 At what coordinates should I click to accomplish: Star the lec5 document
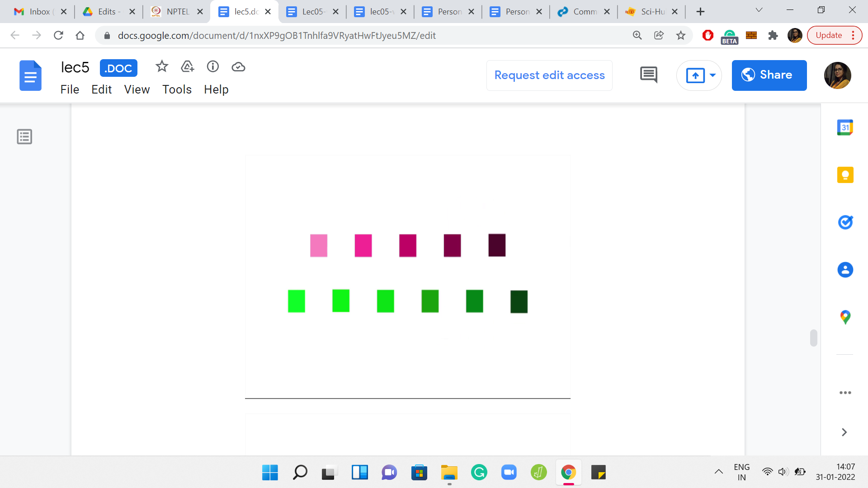[x=161, y=67]
